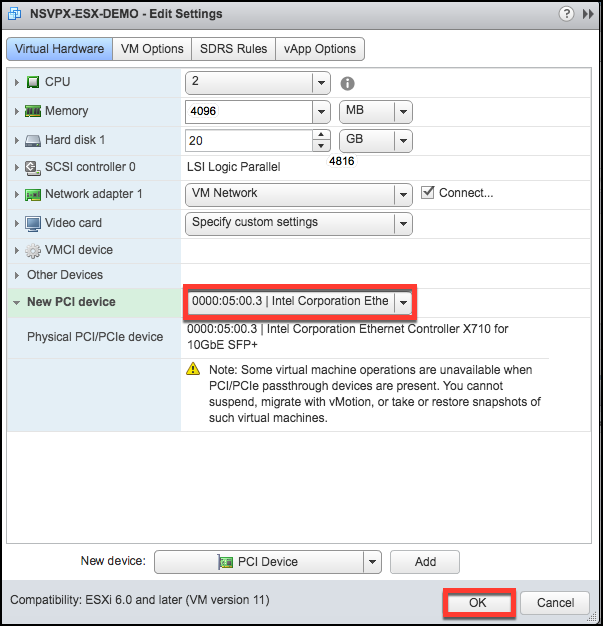
Task: Open the Video card settings dropdown
Action: [403, 224]
